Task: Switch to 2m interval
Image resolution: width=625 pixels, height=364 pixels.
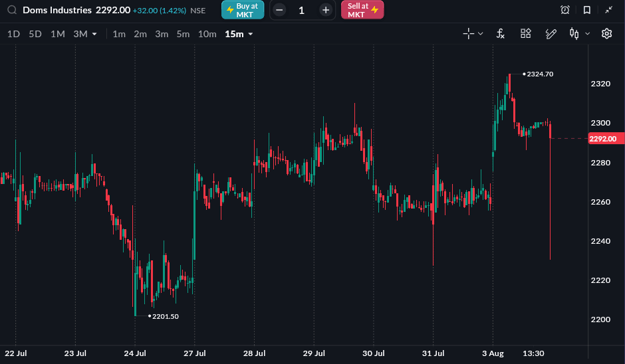Action: tap(140, 35)
